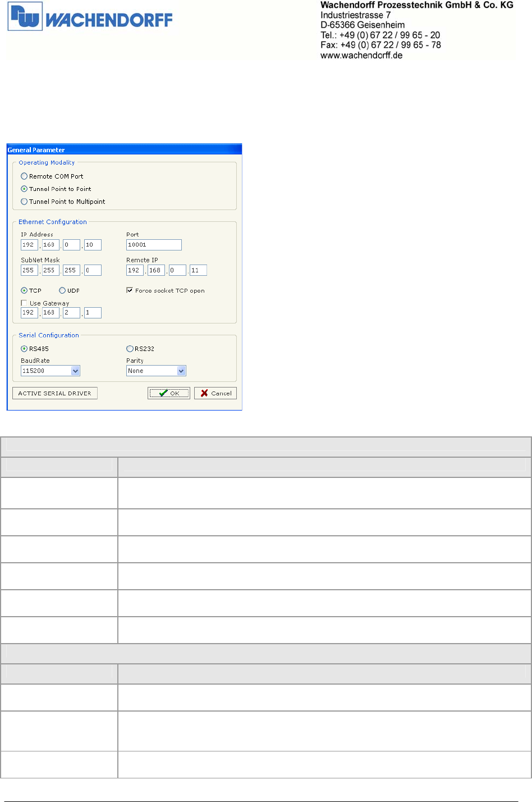Open the www.wachendorff.de link
This screenshot has height=802, width=532.
(361, 56)
